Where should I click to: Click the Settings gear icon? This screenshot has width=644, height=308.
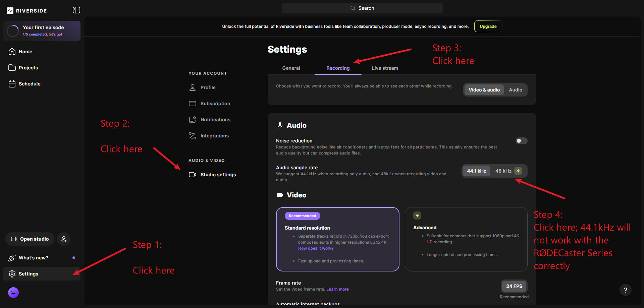[x=12, y=274]
